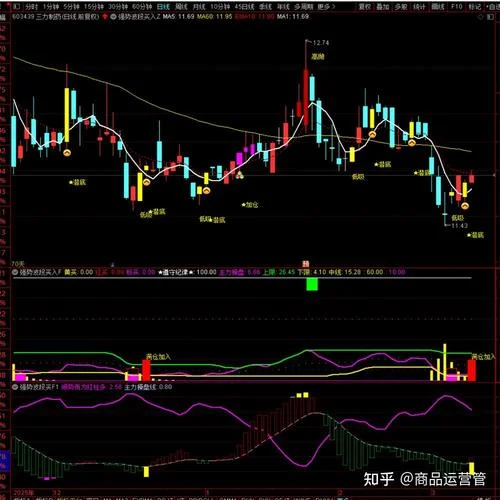500x500 pixels.
Task: Click the round icon before 强势波段买入F
Action: tap(15, 272)
